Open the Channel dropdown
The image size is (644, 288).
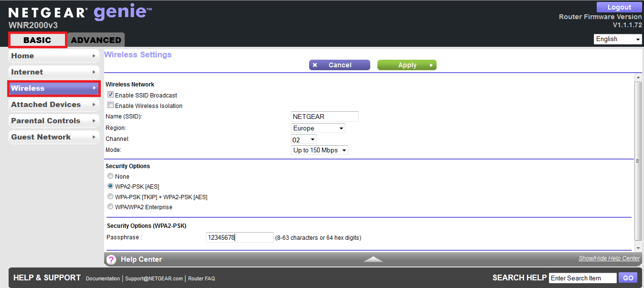tap(304, 139)
